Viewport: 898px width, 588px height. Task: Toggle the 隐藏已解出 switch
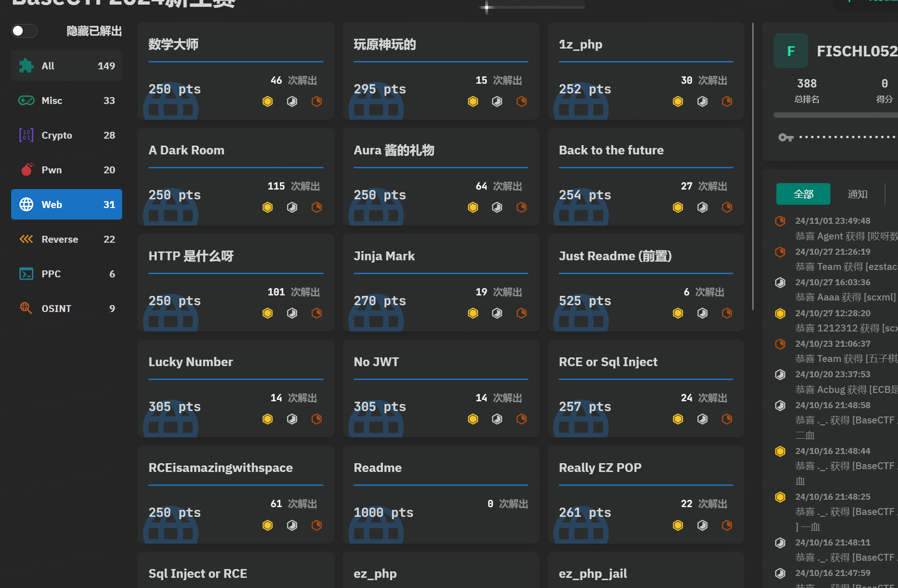point(24,31)
